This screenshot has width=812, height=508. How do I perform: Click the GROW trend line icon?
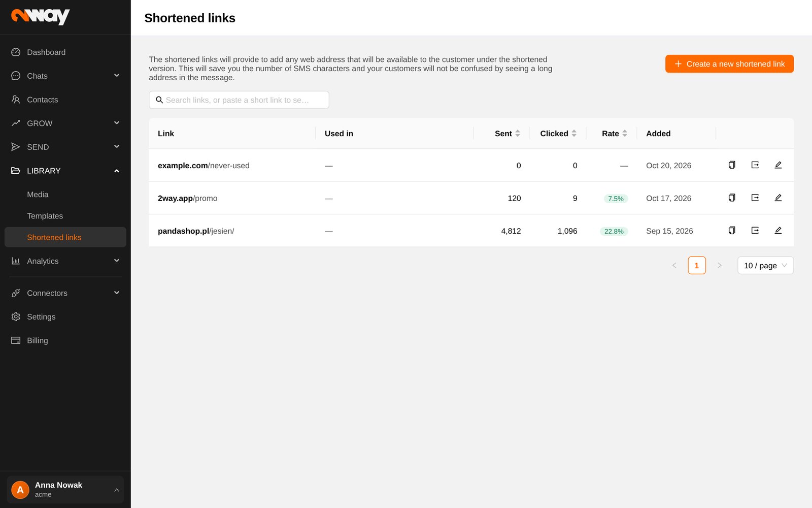point(16,123)
